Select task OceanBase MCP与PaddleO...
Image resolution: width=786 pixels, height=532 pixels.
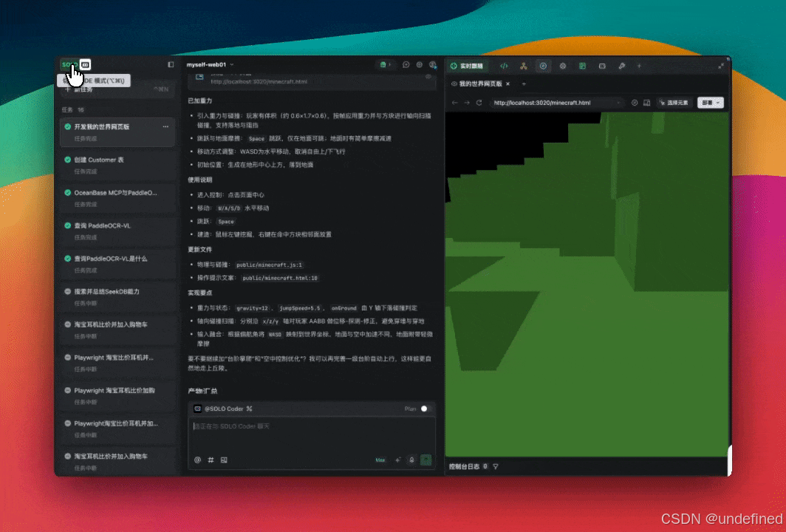[117, 198]
